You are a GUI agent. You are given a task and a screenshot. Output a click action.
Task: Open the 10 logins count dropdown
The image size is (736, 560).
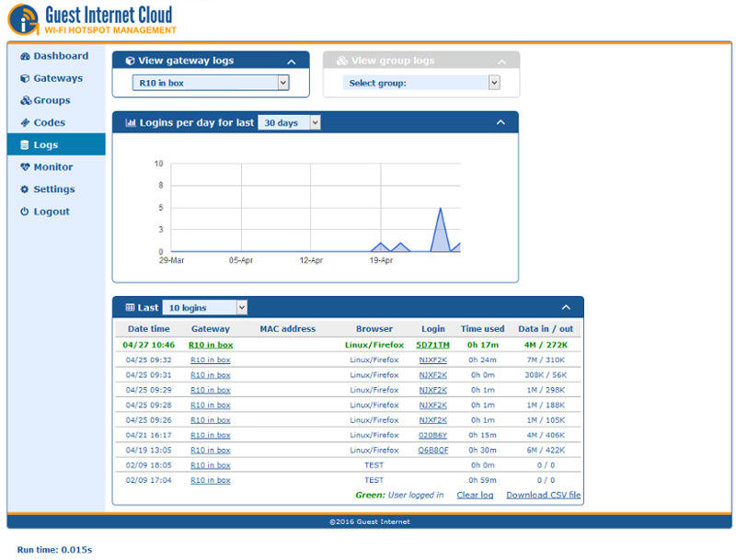tap(203, 307)
